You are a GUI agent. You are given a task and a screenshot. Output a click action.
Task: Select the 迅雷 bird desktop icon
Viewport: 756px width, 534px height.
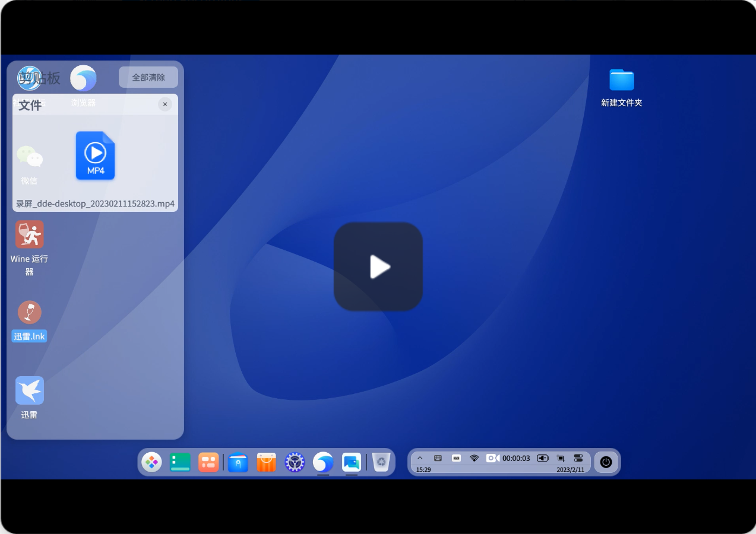coord(30,390)
